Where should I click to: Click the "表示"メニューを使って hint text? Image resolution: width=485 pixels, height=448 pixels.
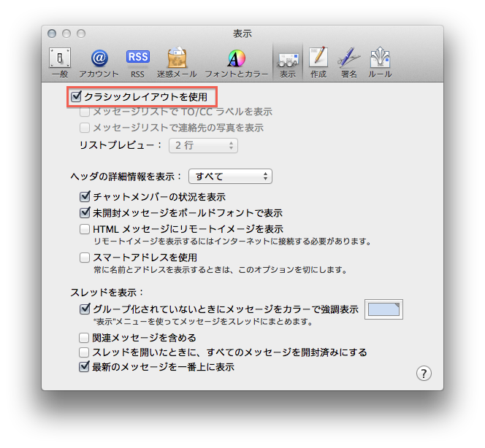coord(203,322)
